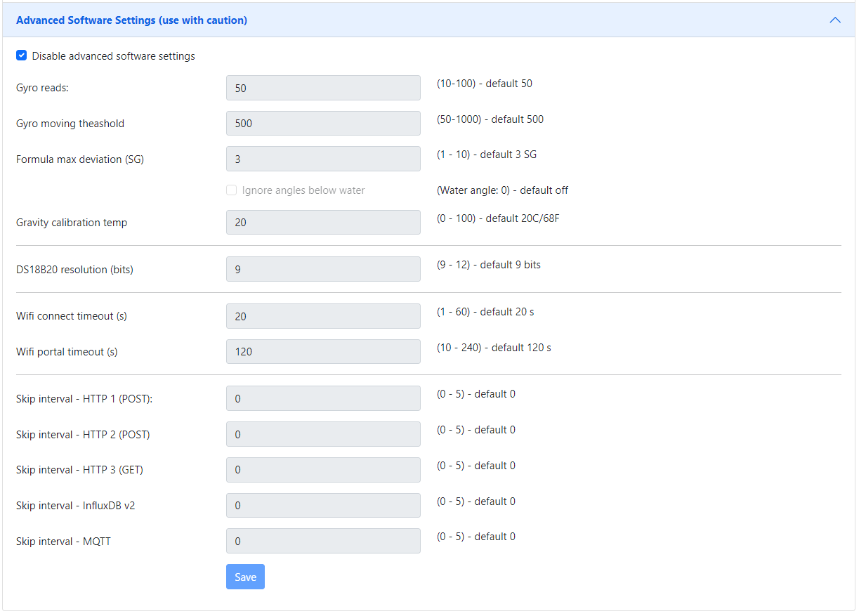Click the Advanced Software Settings header title

point(131,20)
